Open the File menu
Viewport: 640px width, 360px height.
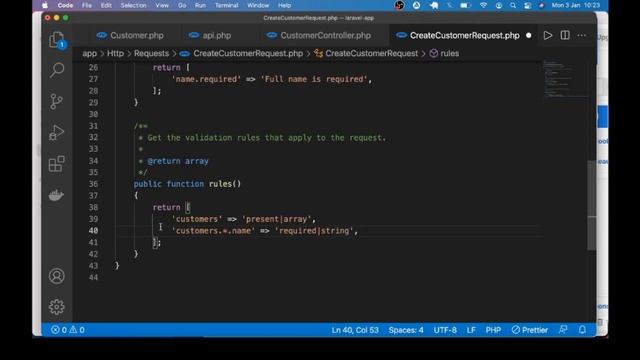coord(87,5)
